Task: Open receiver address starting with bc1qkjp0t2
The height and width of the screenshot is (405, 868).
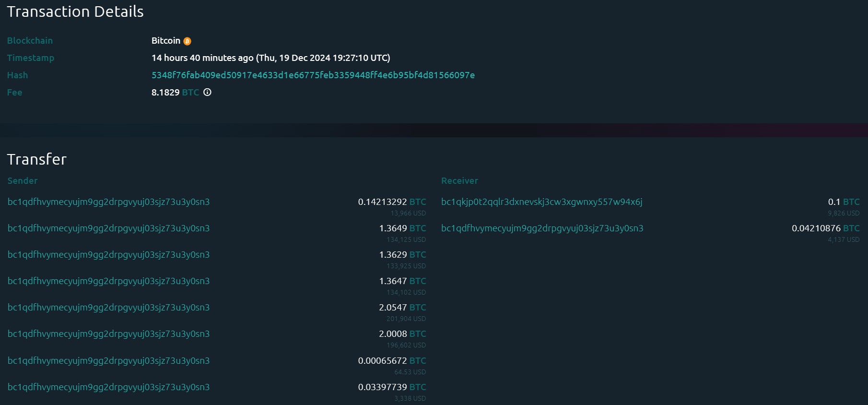Action: point(541,202)
